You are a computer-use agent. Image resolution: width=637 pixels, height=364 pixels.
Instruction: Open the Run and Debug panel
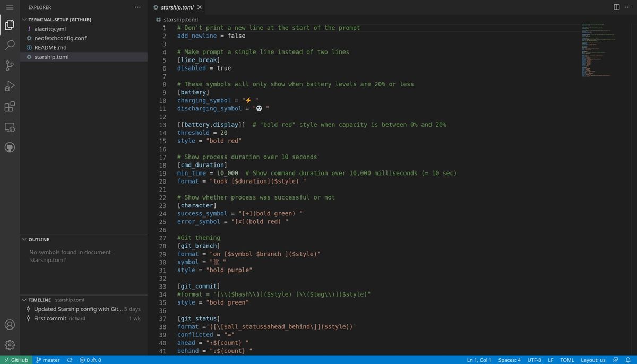point(9,85)
